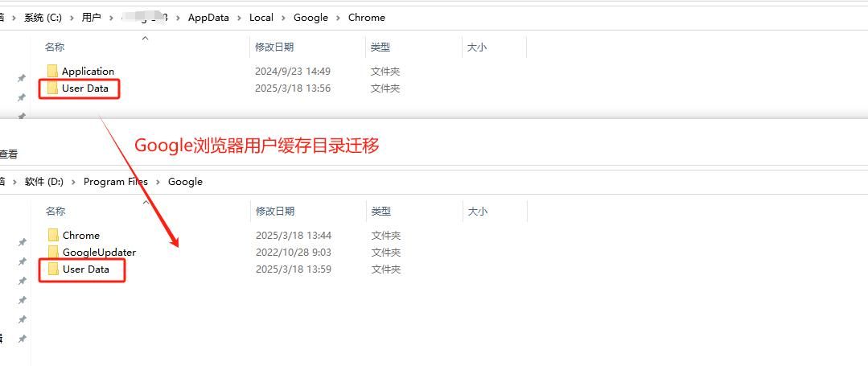Click the Chrome breadcrumb segment
Viewport: 868px width, 366px height.
click(367, 17)
